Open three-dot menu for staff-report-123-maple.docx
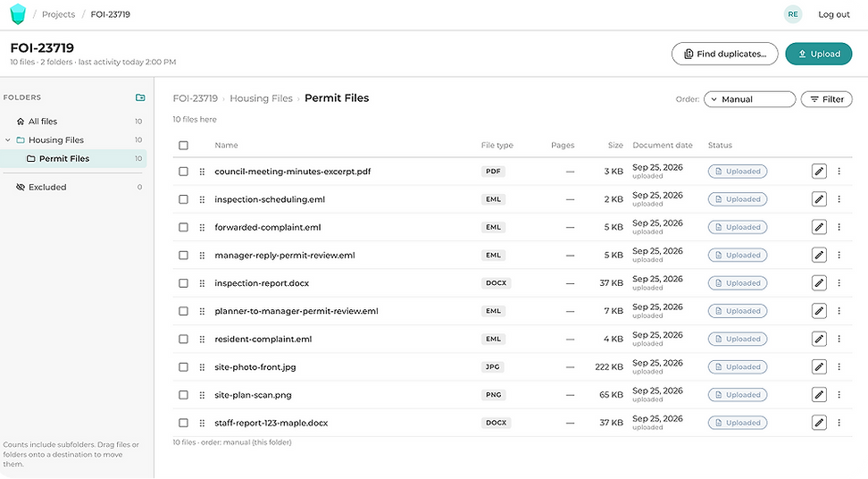868x479 pixels. (839, 423)
